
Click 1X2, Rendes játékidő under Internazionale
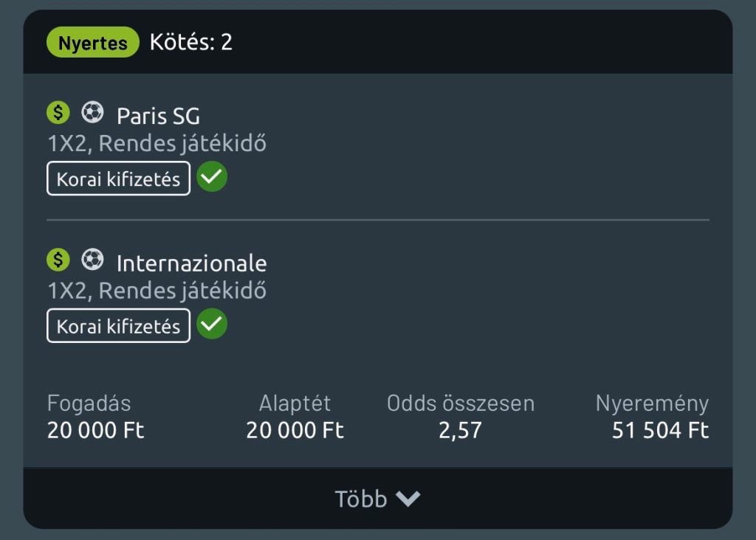(157, 291)
